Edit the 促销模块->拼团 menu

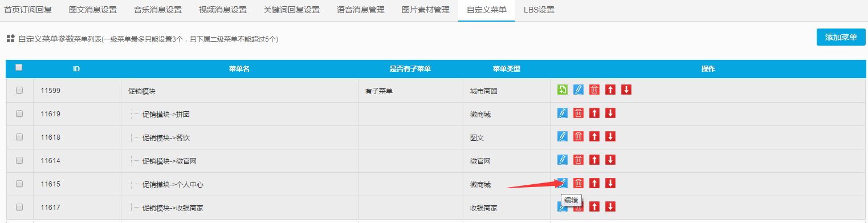(563, 113)
